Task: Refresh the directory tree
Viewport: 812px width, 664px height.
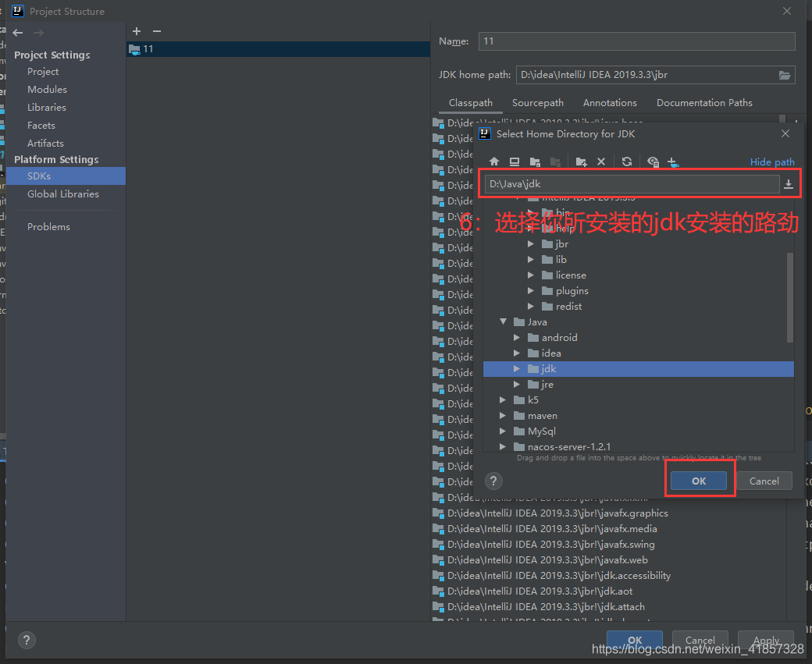Action: (x=627, y=162)
